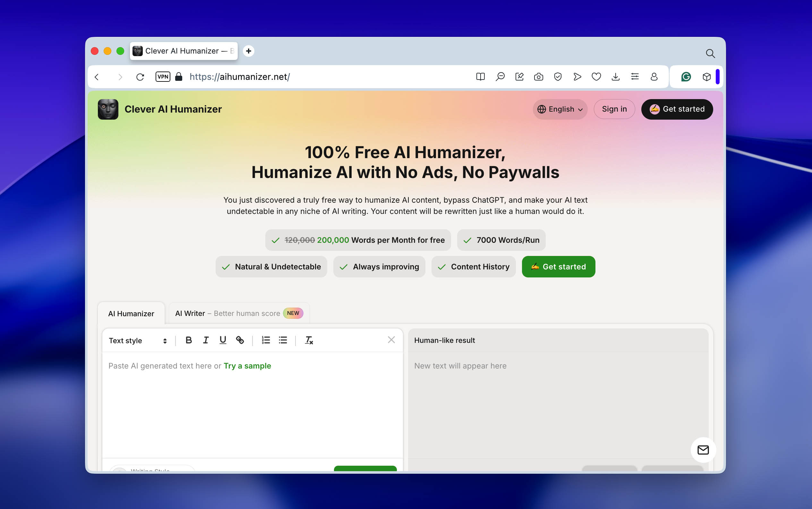812x509 pixels.
Task: Click the browser's shield privacy badge
Action: [x=558, y=77]
